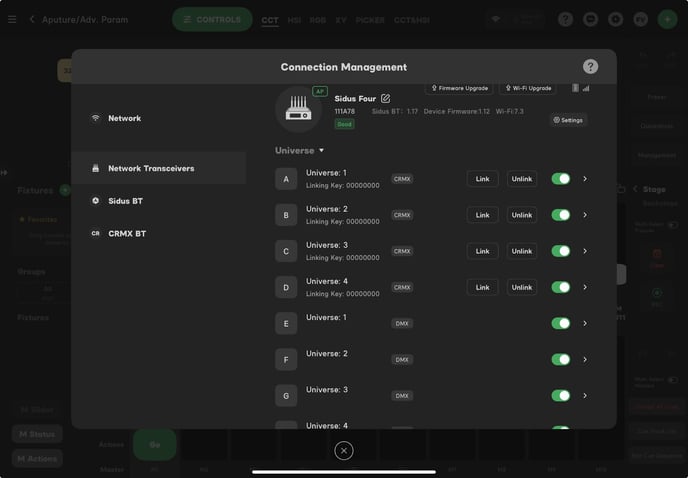
Task: Click Link for Universe 1 row A
Action: (482, 179)
